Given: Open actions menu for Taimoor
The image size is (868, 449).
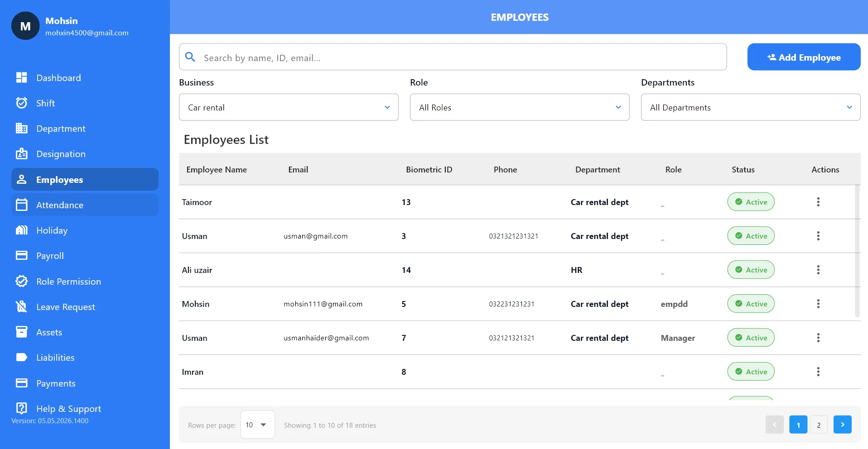Looking at the screenshot, I should [x=818, y=202].
